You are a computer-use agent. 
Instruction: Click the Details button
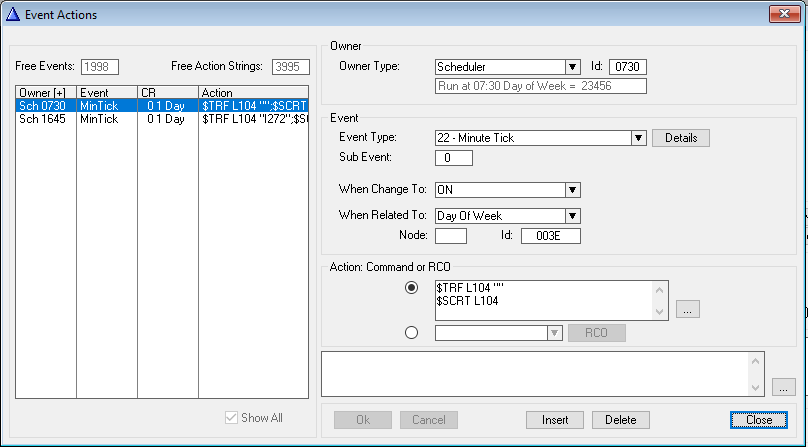tap(681, 138)
